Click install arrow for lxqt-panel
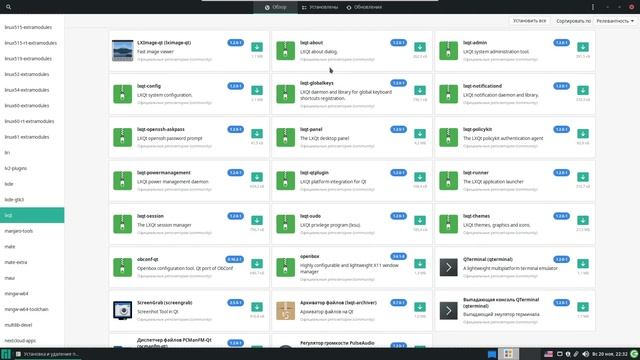Image resolution: width=640 pixels, height=360 pixels. pos(420,133)
